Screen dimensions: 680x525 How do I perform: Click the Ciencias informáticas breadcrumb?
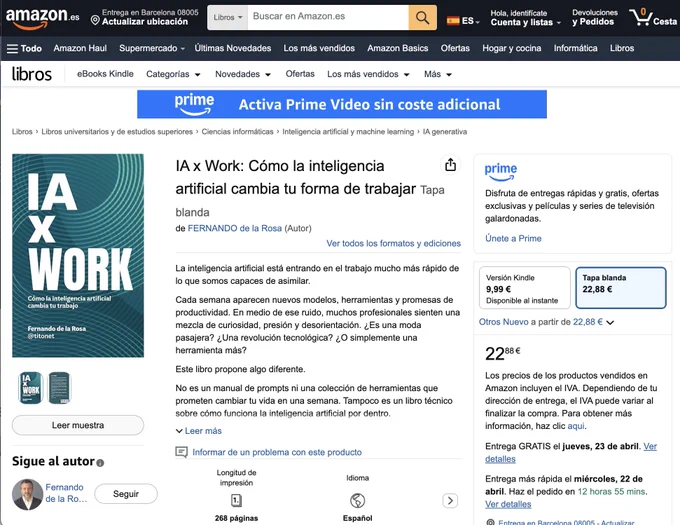pyautogui.click(x=237, y=132)
